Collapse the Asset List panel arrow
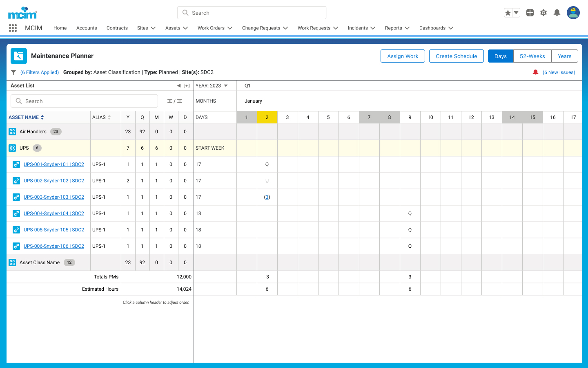 click(178, 85)
